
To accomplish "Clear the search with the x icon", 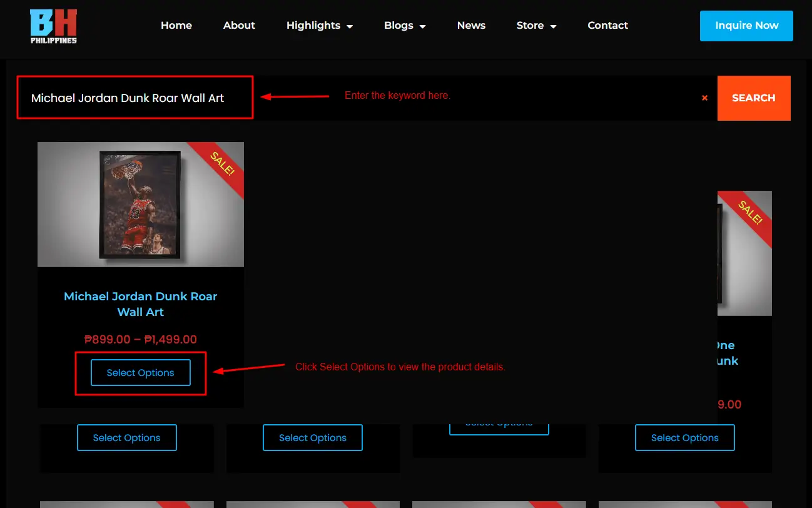I will (x=704, y=98).
